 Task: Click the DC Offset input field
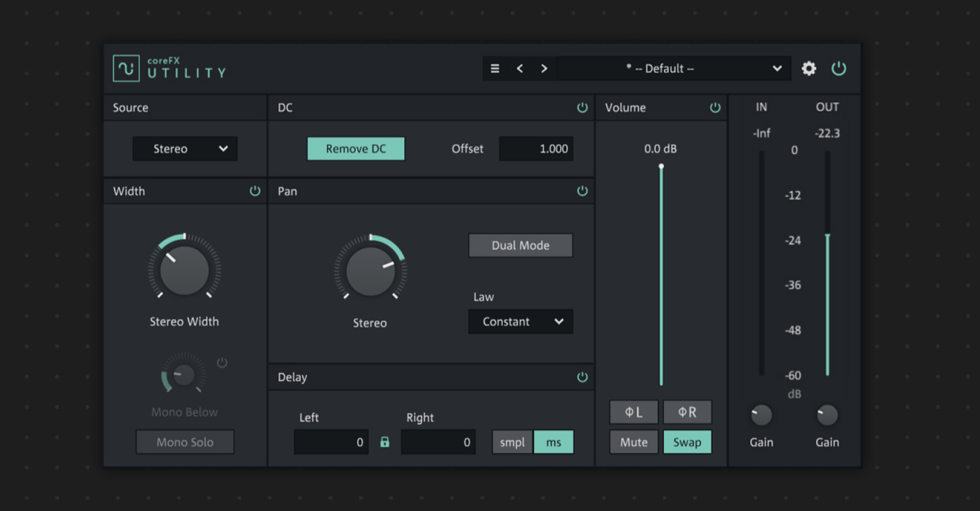pyautogui.click(x=536, y=149)
